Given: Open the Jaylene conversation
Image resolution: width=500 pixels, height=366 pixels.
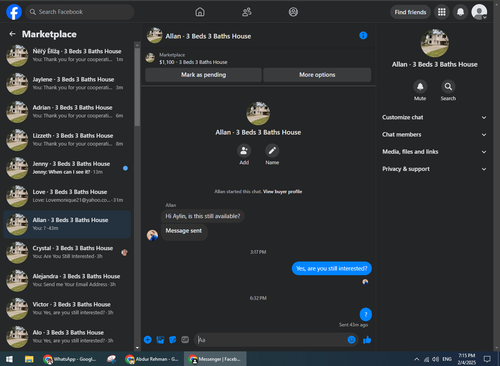Looking at the screenshot, I should pyautogui.click(x=67, y=83).
